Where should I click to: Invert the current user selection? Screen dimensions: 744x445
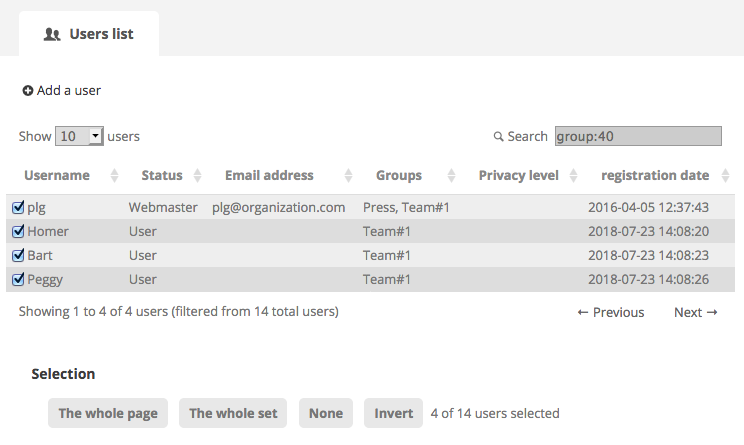coord(393,413)
